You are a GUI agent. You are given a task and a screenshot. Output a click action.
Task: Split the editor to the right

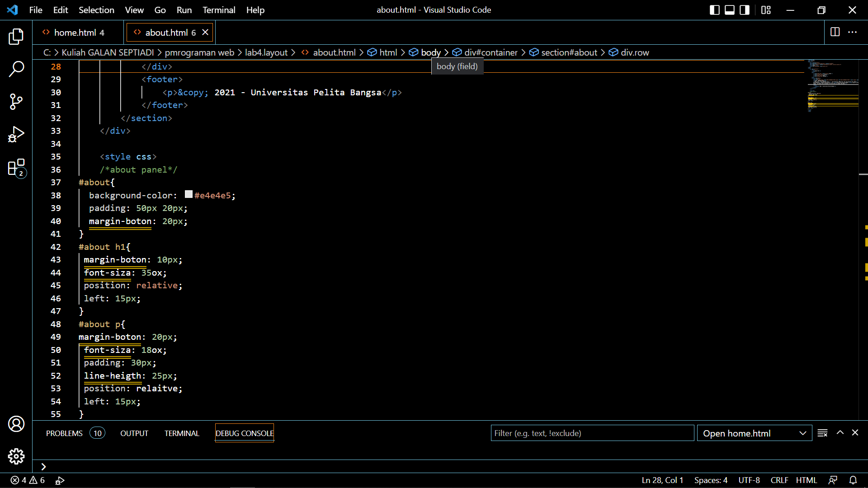click(835, 32)
